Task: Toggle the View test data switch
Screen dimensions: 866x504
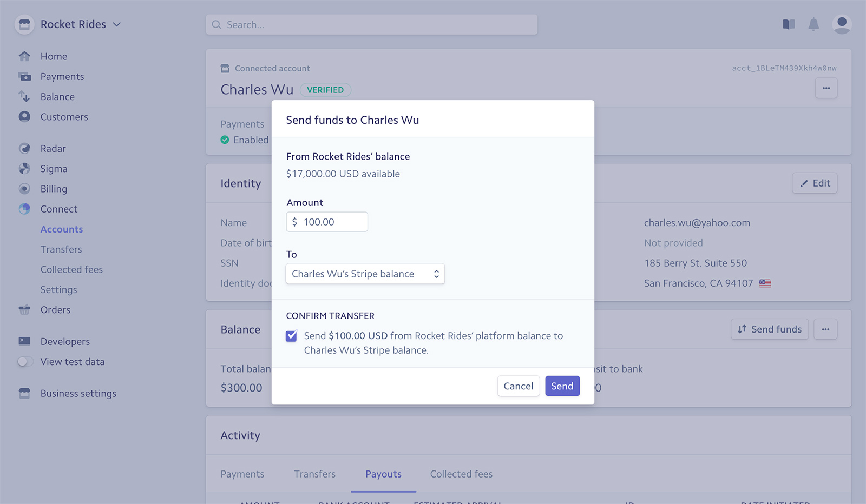Action: (x=25, y=362)
